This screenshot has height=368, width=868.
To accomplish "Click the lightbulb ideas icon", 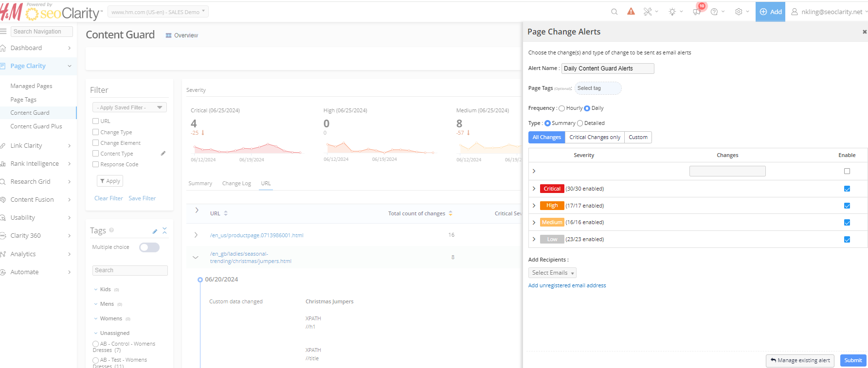I will click(672, 12).
